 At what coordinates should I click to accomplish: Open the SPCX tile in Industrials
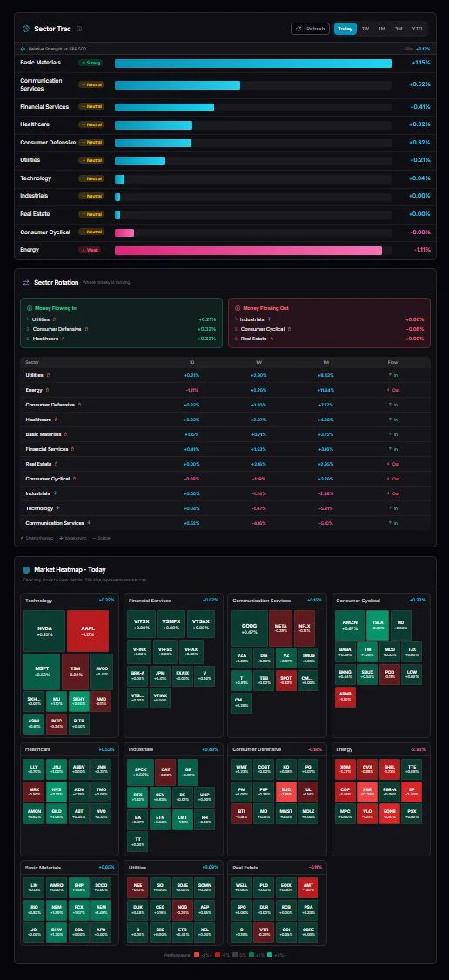click(x=140, y=773)
